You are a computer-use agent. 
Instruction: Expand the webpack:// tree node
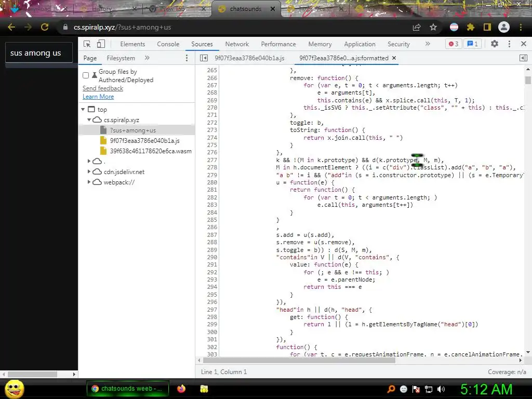89,182
